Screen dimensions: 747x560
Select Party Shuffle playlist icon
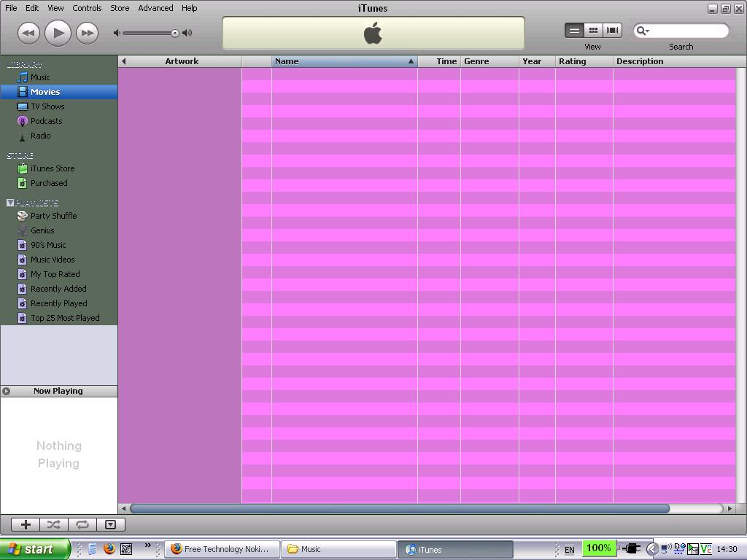click(x=23, y=216)
